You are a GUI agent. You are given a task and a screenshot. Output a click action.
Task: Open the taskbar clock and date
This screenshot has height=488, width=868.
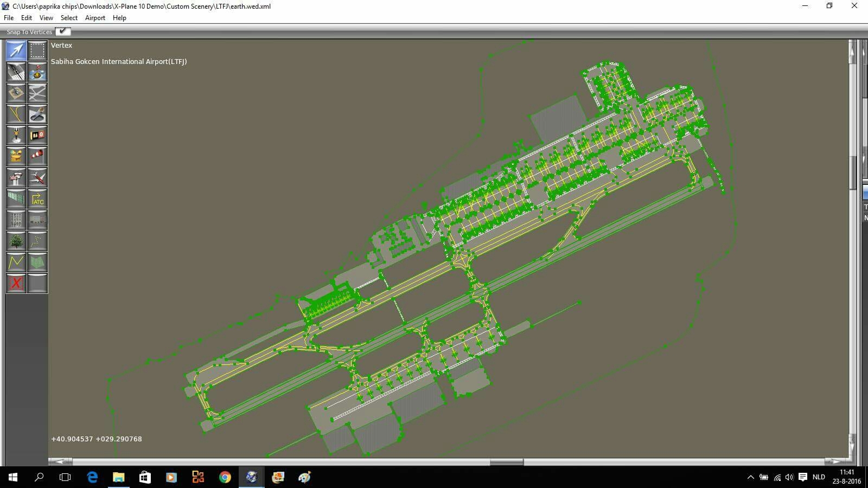tap(847, 477)
